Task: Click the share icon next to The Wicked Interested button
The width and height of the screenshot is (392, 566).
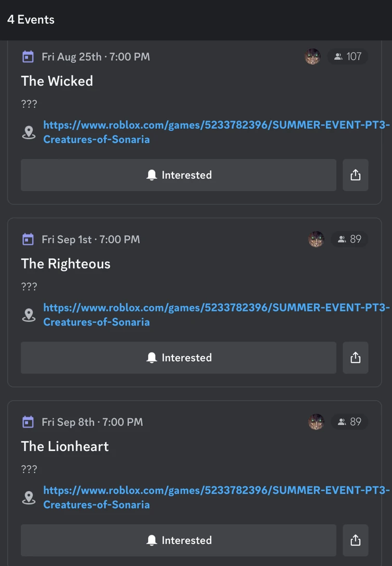Action: pos(355,174)
